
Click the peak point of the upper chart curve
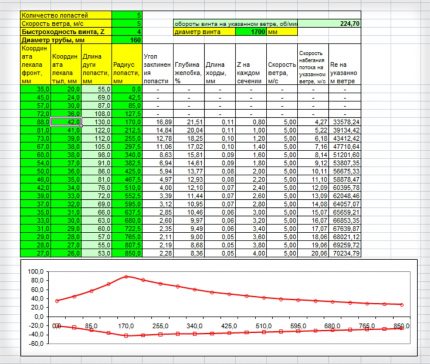[126, 277]
